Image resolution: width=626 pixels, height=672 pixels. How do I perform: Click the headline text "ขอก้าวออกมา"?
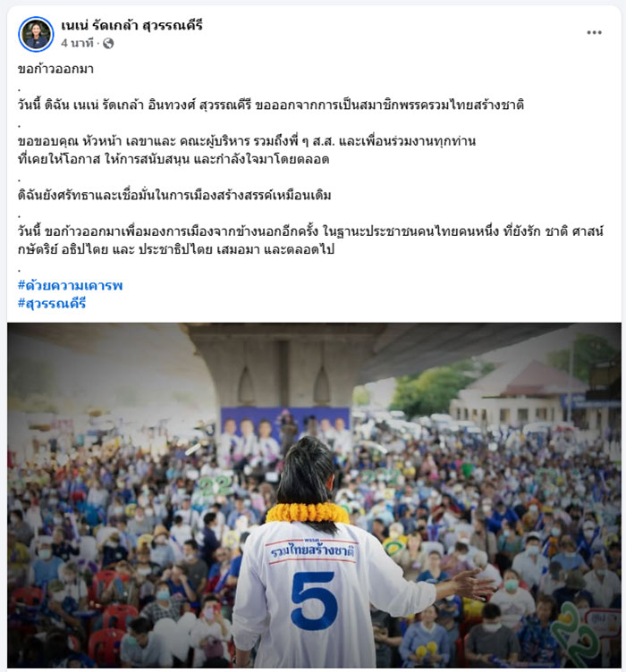55,70
